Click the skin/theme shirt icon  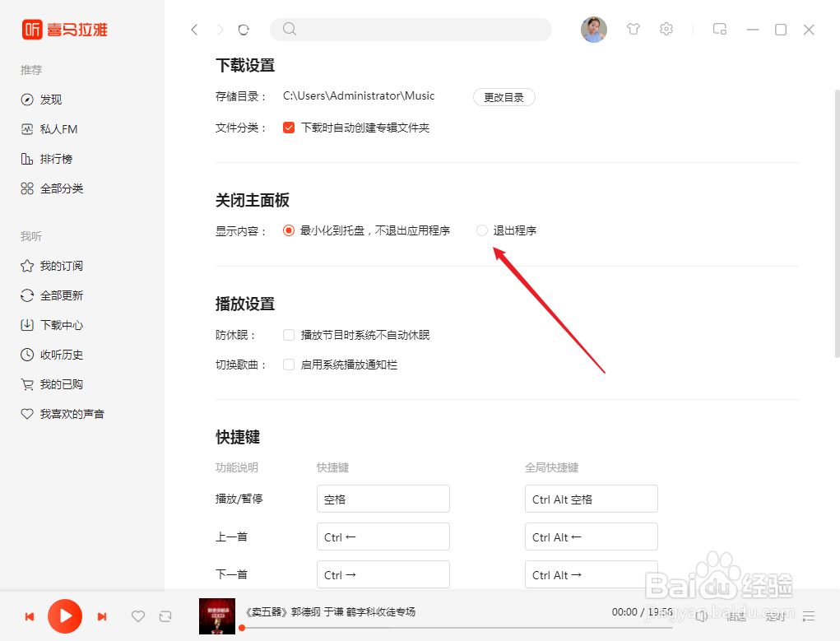coord(633,29)
